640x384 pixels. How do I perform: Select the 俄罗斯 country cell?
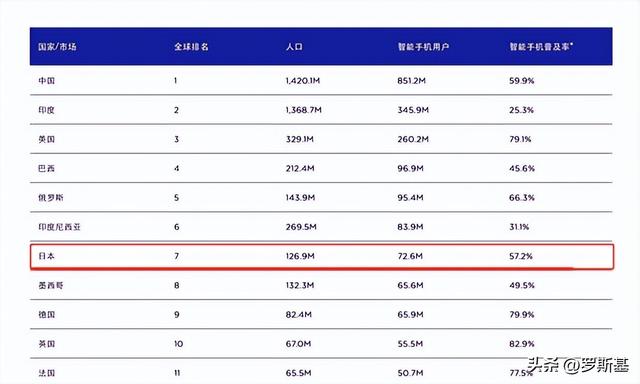point(51,198)
